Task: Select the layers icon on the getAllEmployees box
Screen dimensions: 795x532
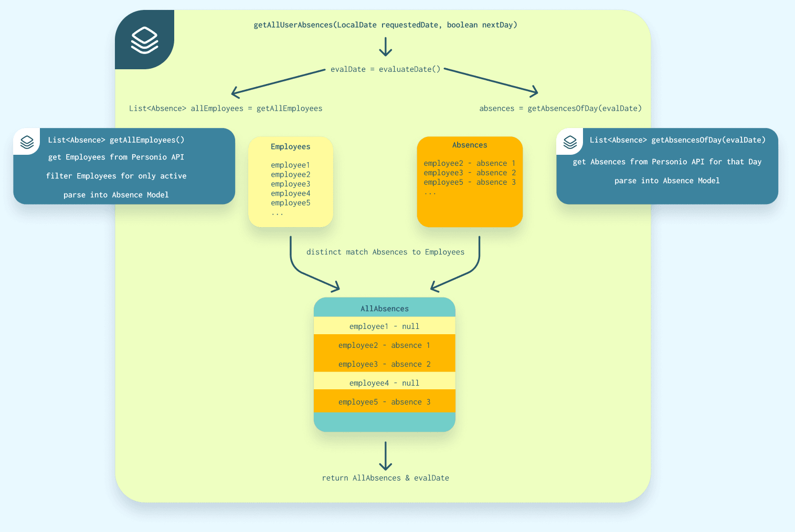Action: (26, 142)
